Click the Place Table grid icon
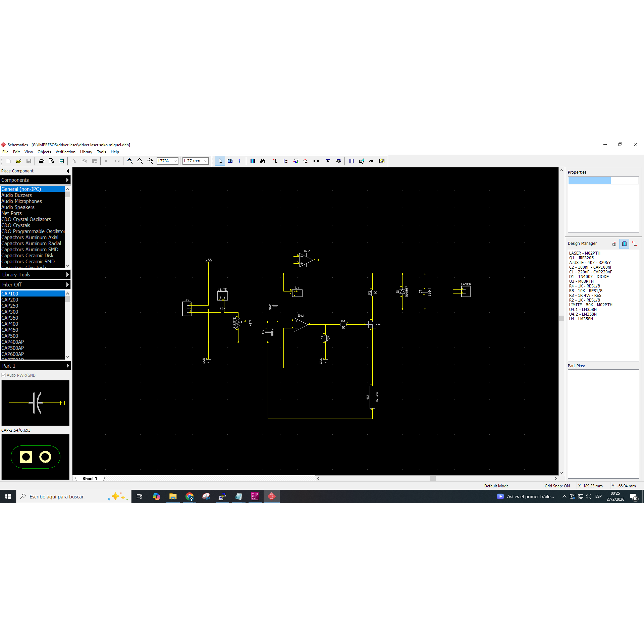 click(351, 161)
